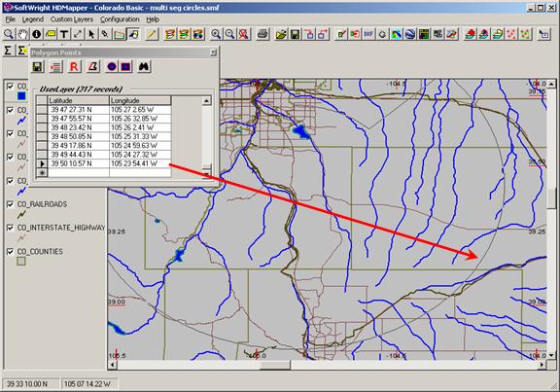Click the blue square layer color swatch

tap(21, 95)
